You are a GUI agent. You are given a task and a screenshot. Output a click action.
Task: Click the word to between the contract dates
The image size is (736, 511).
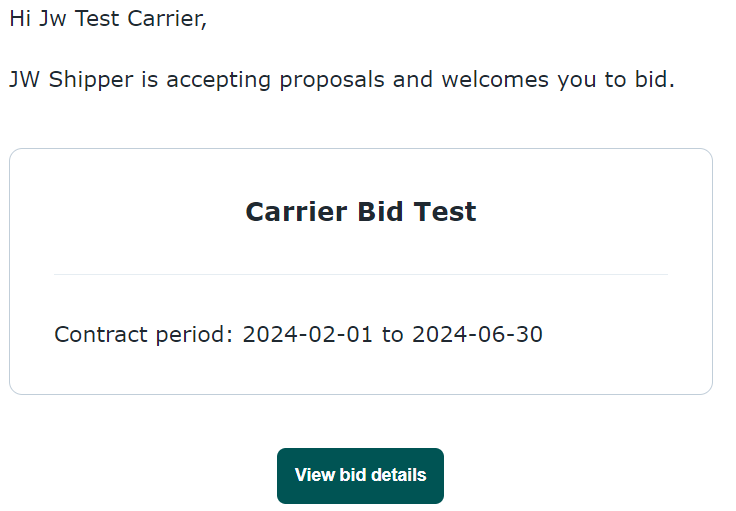pyautogui.click(x=392, y=335)
